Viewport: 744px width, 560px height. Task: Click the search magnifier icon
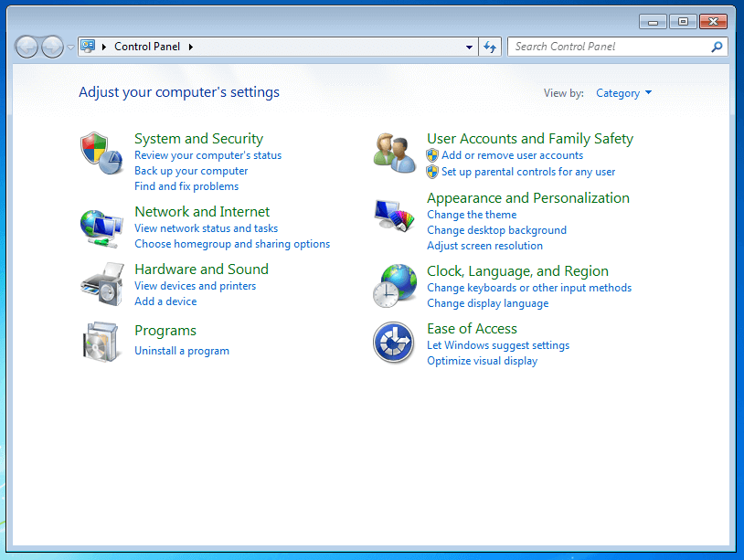[x=717, y=47]
